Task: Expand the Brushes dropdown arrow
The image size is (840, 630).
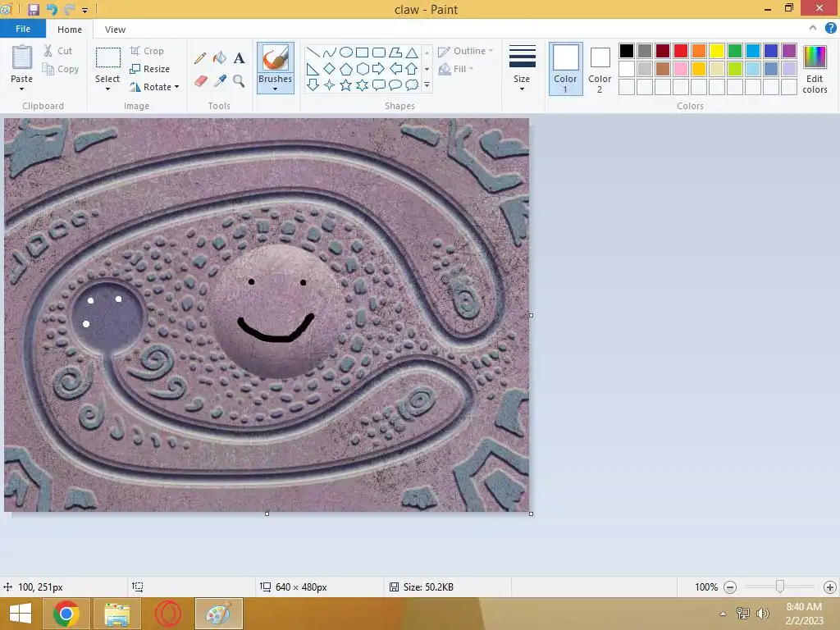Action: pos(276,89)
